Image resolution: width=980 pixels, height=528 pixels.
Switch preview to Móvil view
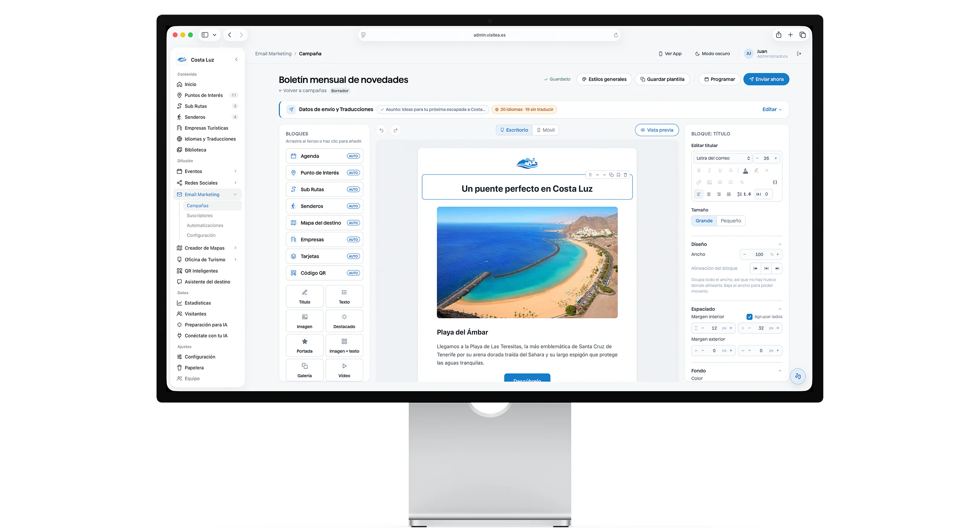545,130
